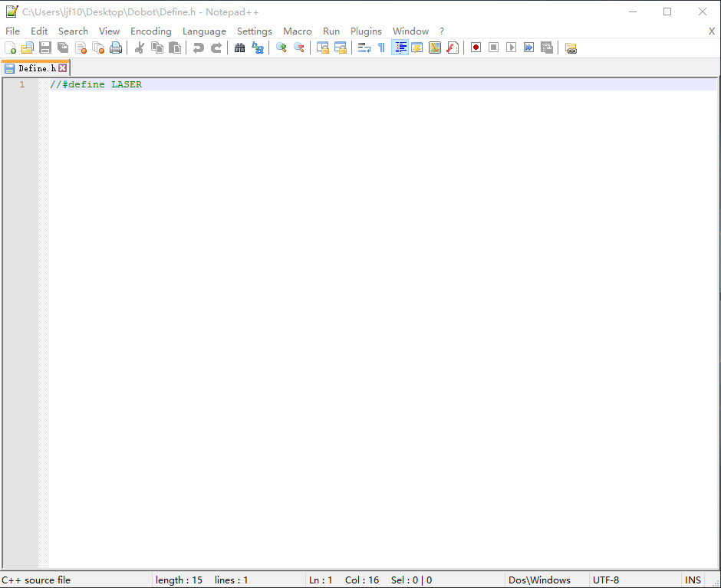Toggle the indent guide display

[x=400, y=47]
